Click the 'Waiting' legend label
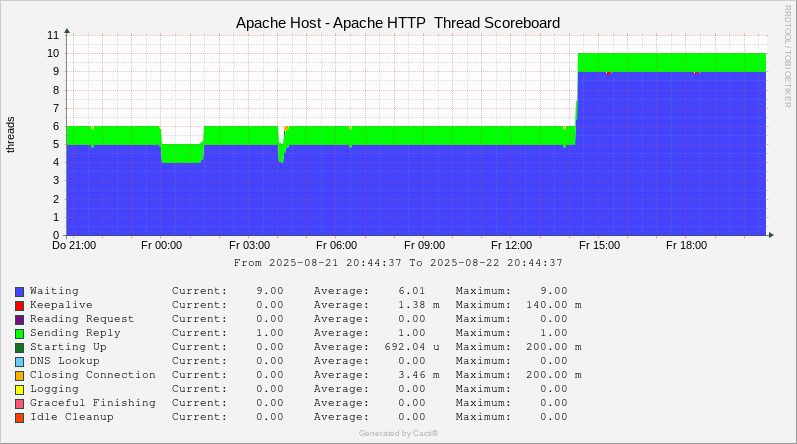Image resolution: width=797 pixels, height=444 pixels. pyautogui.click(x=54, y=291)
